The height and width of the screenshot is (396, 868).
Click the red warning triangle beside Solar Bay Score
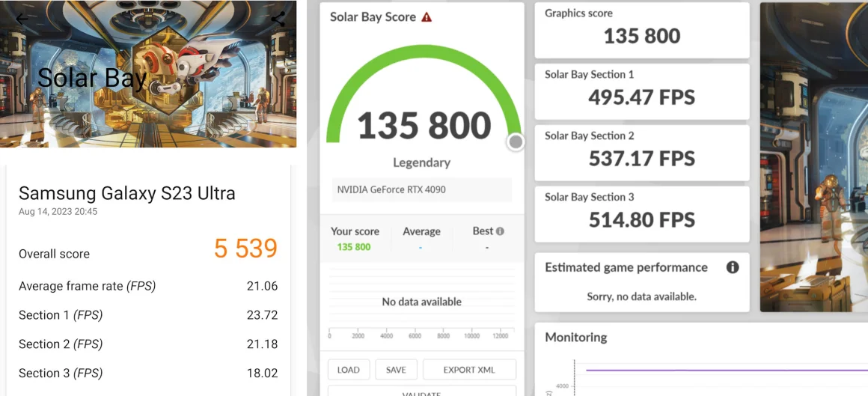click(427, 17)
